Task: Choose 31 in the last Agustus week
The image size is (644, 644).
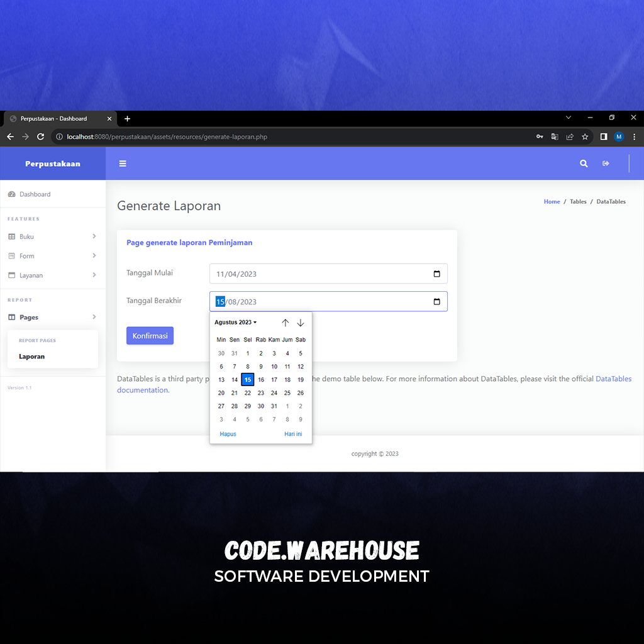Action: [274, 406]
